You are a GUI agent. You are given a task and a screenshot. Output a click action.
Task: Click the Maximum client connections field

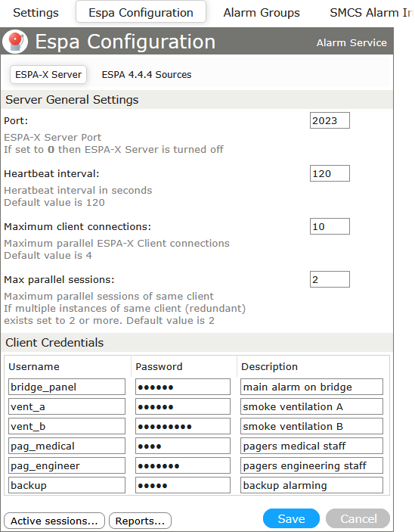330,226
